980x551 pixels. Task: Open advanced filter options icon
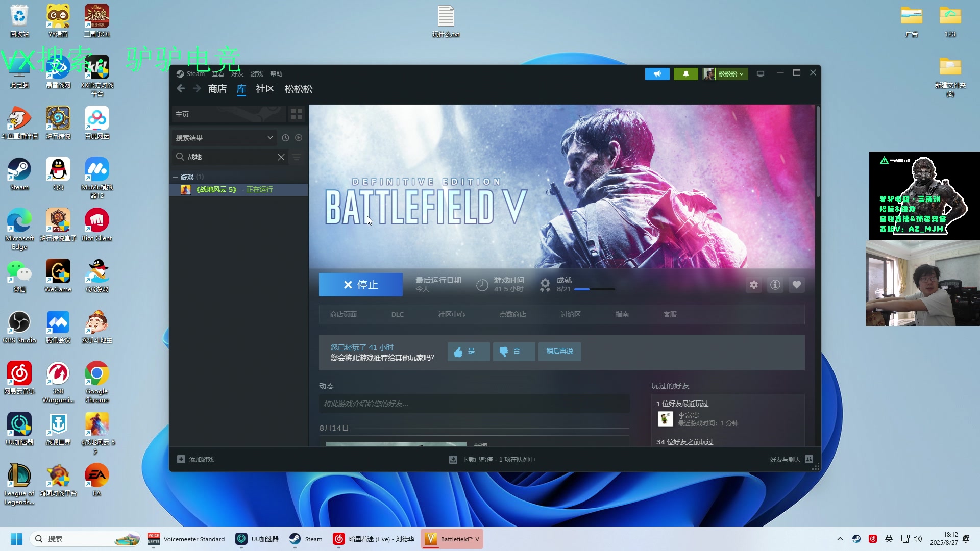(297, 157)
